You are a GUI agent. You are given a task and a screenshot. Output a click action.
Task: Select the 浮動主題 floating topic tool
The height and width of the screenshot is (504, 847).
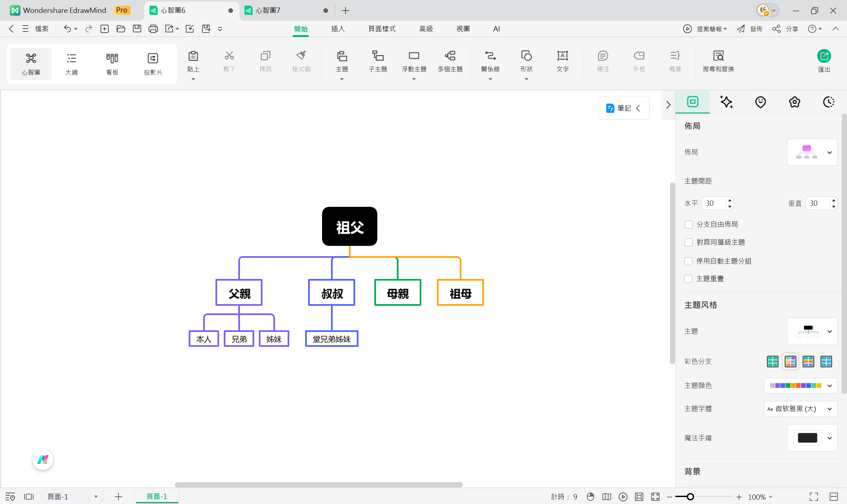[x=414, y=56]
